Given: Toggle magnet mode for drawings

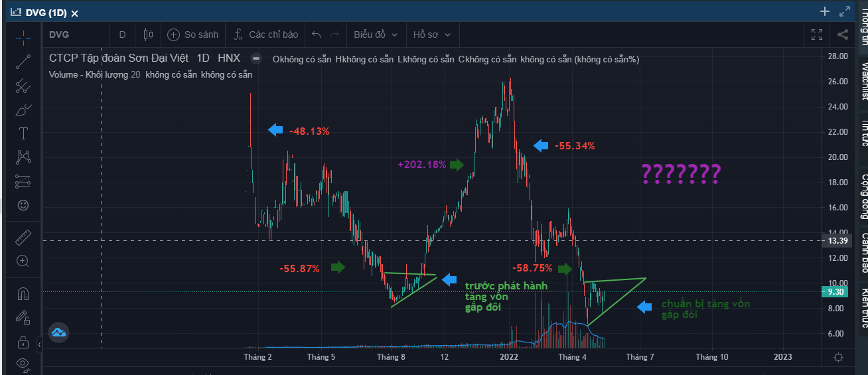Looking at the screenshot, I should coord(23,293).
